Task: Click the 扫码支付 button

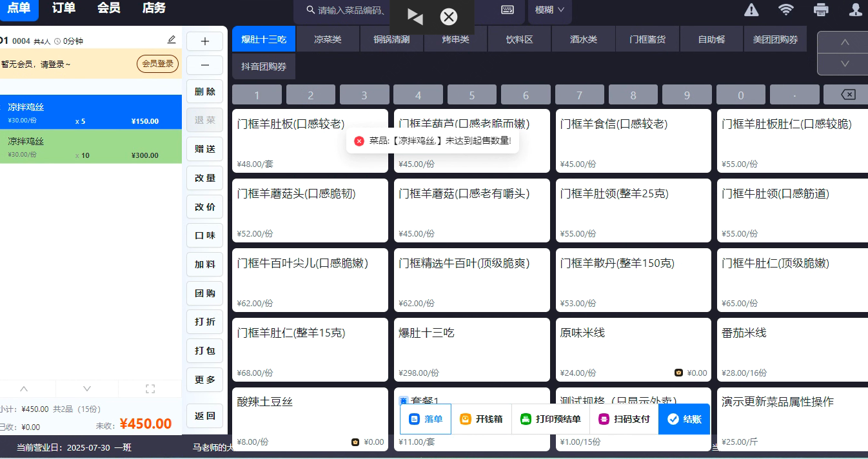Action: 624,419
